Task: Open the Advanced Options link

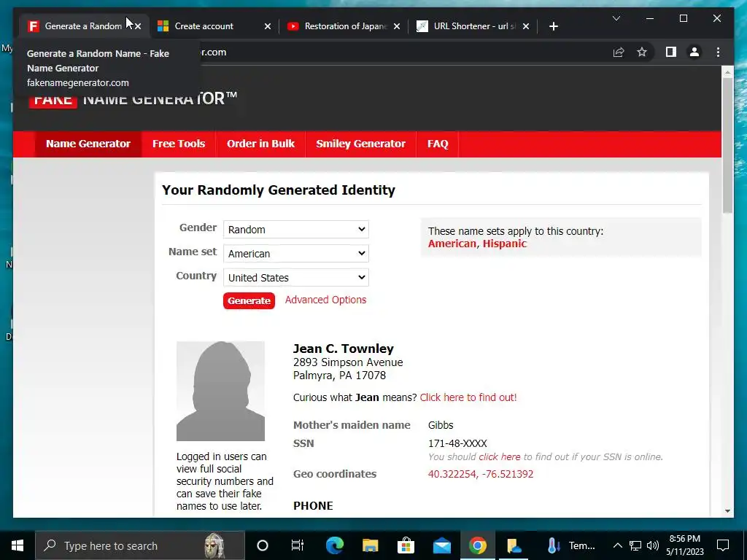Action: point(326,300)
